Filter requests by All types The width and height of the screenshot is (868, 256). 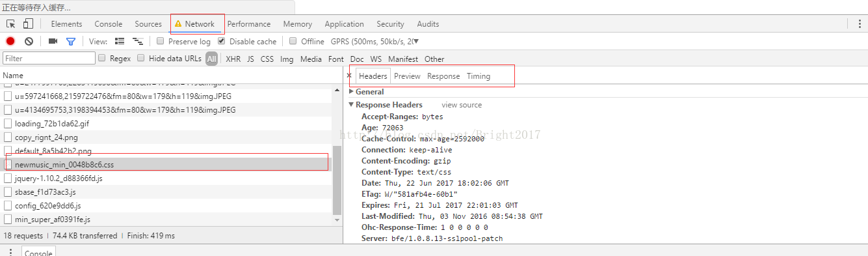(212, 59)
